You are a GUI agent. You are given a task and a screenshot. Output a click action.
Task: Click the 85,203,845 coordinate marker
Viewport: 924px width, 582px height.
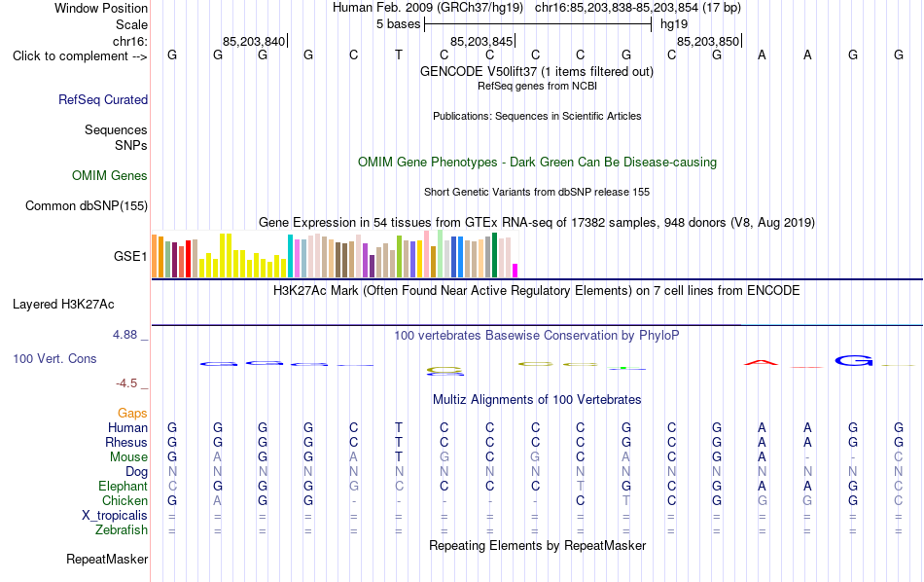click(x=482, y=41)
